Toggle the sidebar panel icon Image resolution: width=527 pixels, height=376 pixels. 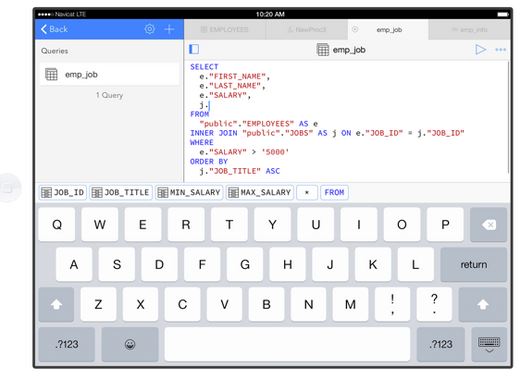pos(194,49)
